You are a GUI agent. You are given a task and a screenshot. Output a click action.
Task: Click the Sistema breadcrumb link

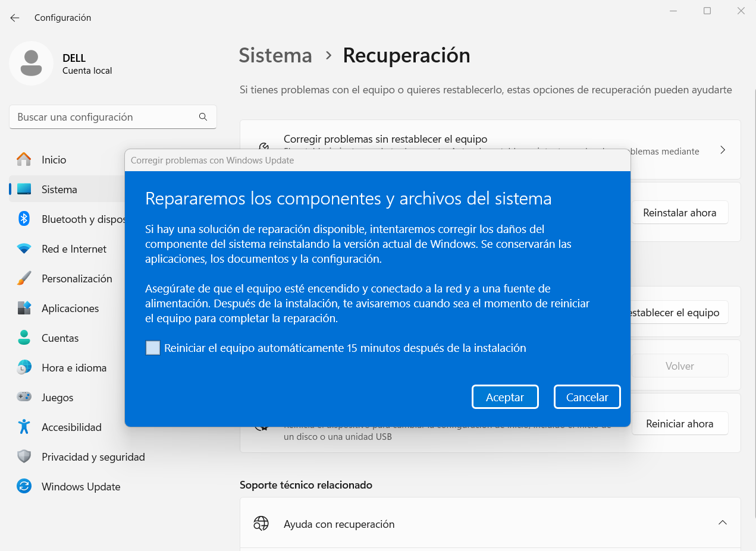pyautogui.click(x=275, y=55)
